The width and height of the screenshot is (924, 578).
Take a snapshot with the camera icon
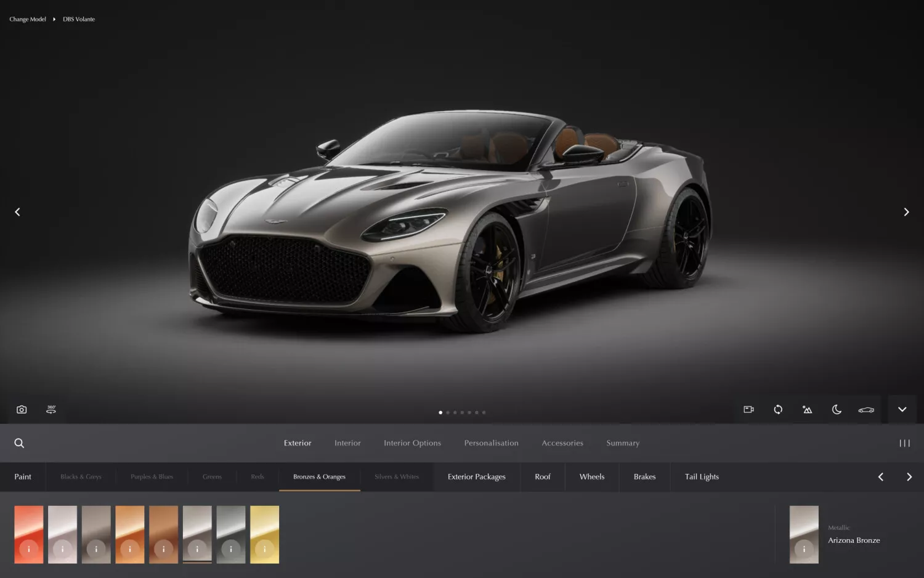coord(22,410)
